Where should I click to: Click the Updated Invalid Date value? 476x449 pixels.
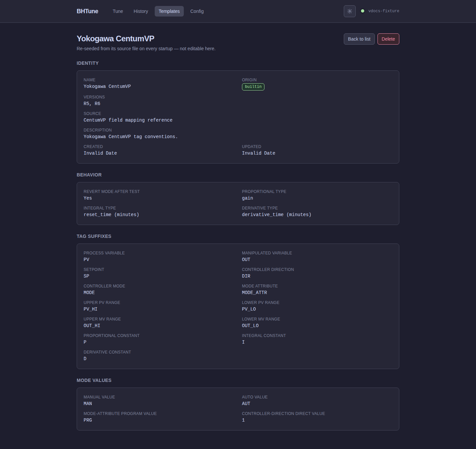(258, 153)
